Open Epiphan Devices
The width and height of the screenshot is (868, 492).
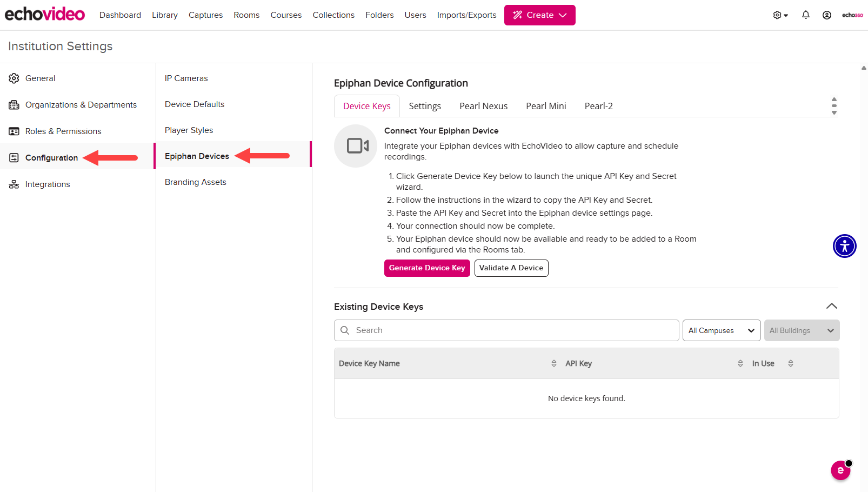[x=197, y=156]
